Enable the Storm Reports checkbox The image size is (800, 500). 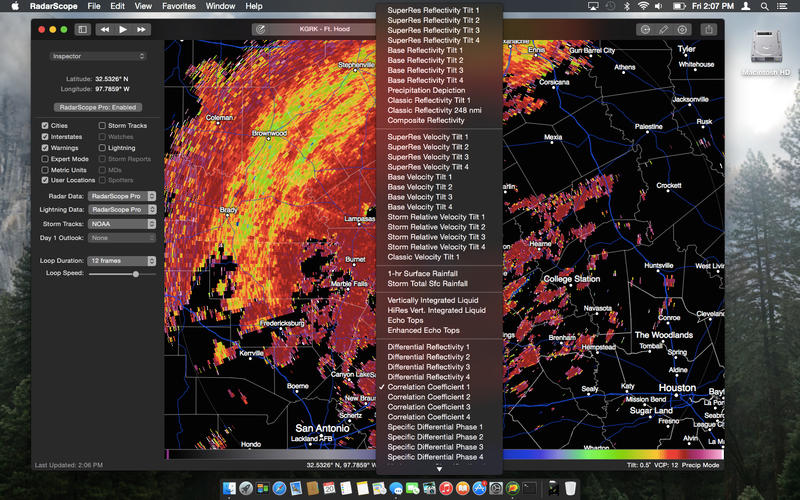coord(102,159)
